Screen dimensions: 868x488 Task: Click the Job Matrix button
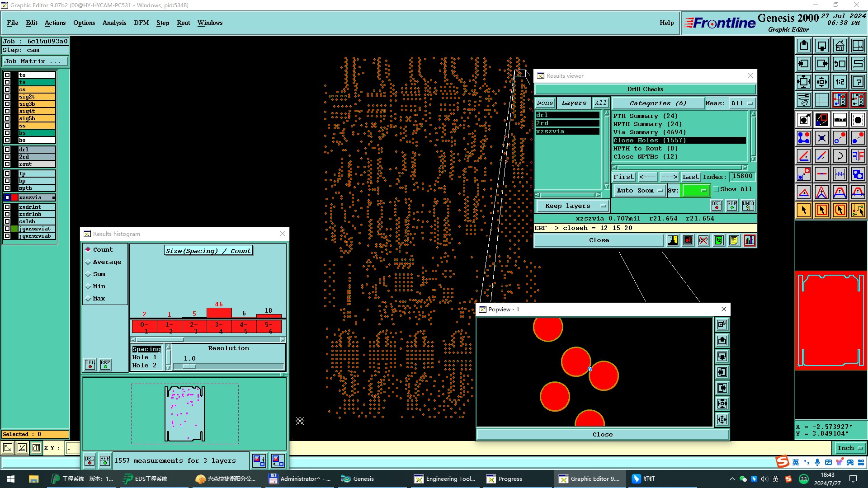[x=35, y=61]
